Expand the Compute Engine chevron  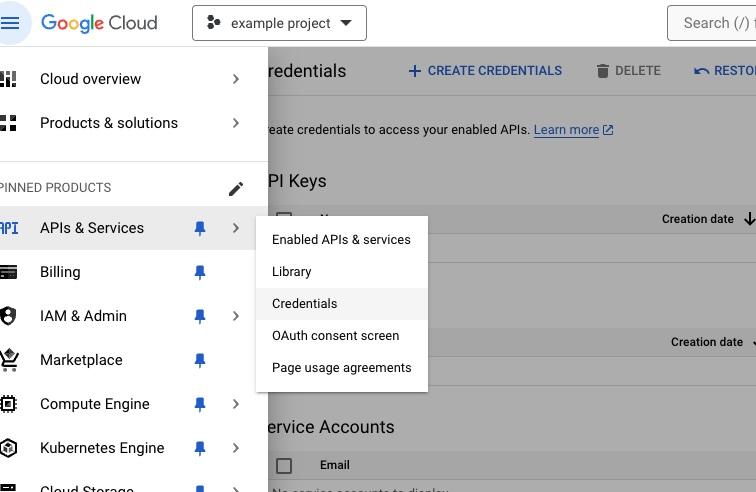(236, 404)
